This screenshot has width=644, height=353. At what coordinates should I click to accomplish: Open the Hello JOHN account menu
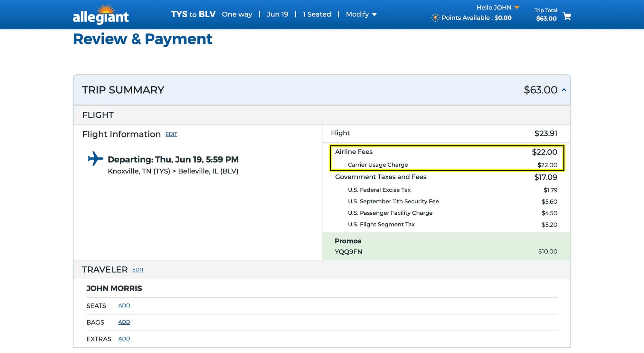[x=498, y=7]
